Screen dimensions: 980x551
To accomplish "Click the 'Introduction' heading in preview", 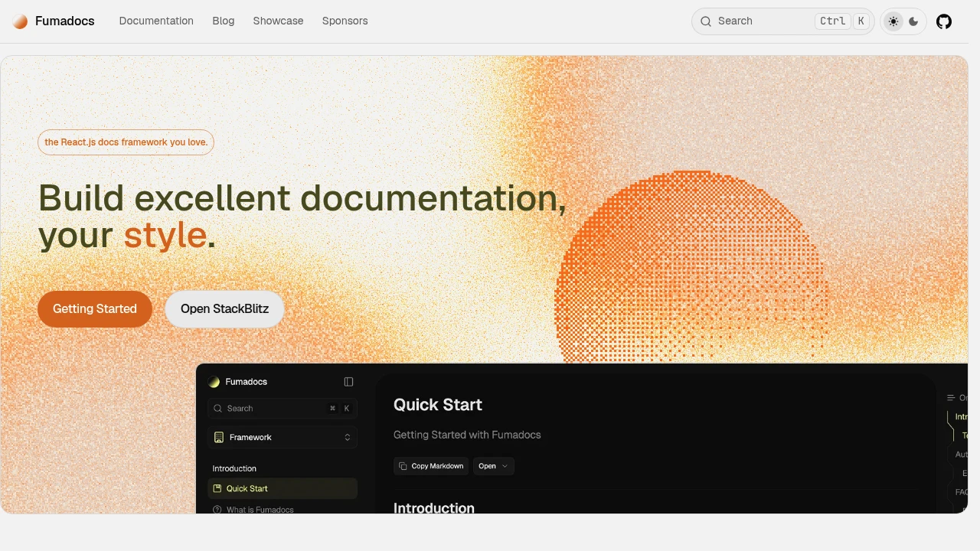I will point(434,508).
